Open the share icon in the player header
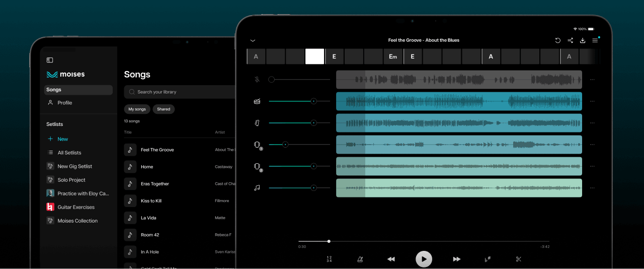644x269 pixels. 570,40
